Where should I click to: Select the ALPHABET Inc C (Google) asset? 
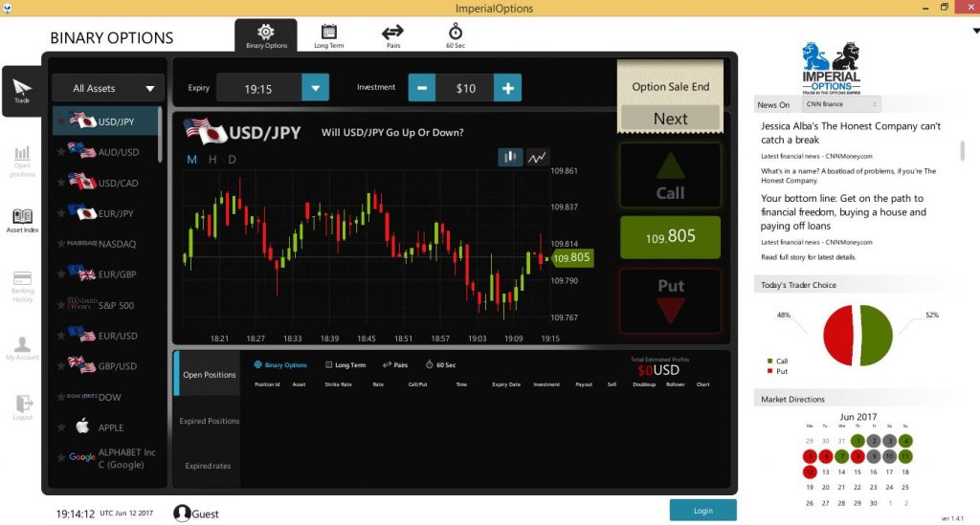(105, 458)
